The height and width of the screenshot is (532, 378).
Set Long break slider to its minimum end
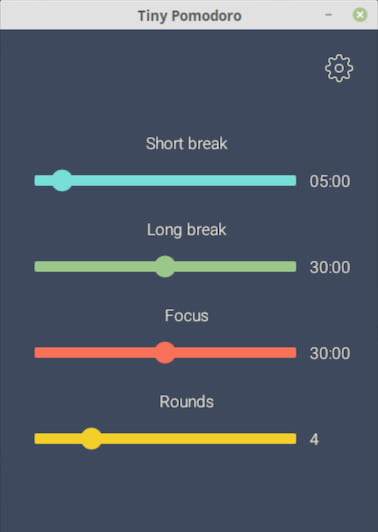(x=36, y=267)
